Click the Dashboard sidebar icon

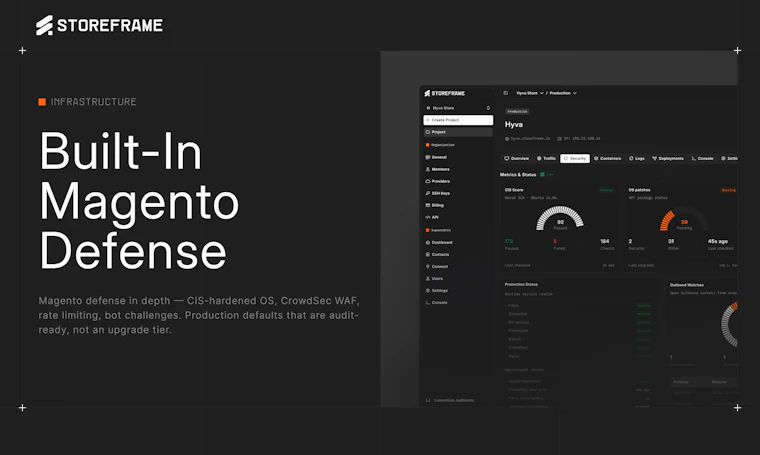click(428, 242)
